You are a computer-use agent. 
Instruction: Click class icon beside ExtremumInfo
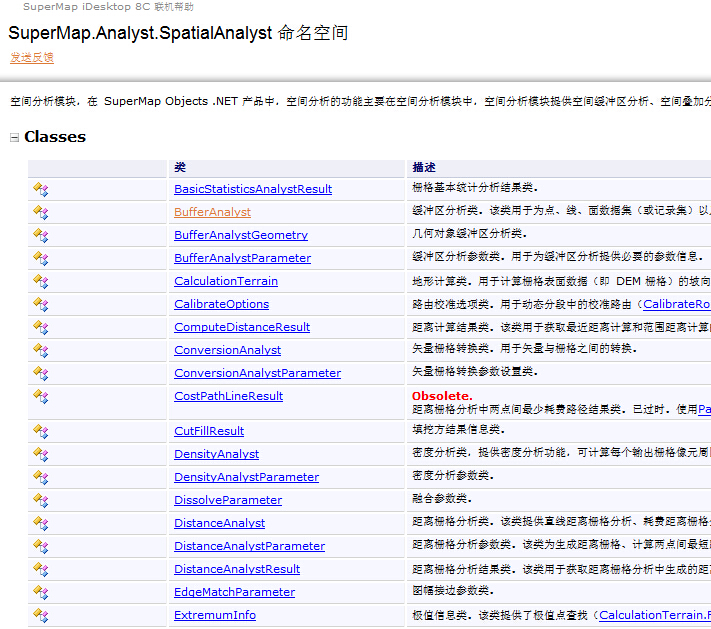(40, 616)
